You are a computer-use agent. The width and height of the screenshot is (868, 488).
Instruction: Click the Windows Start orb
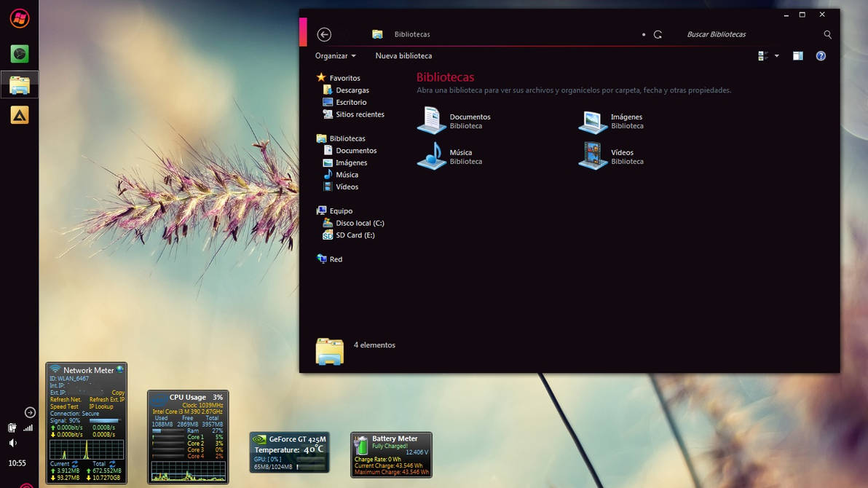click(x=20, y=18)
